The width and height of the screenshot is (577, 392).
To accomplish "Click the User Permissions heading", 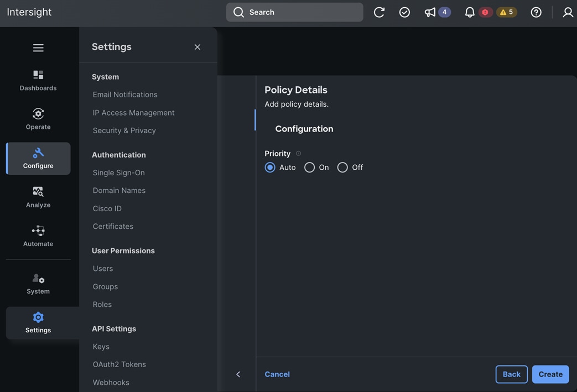I will (123, 251).
